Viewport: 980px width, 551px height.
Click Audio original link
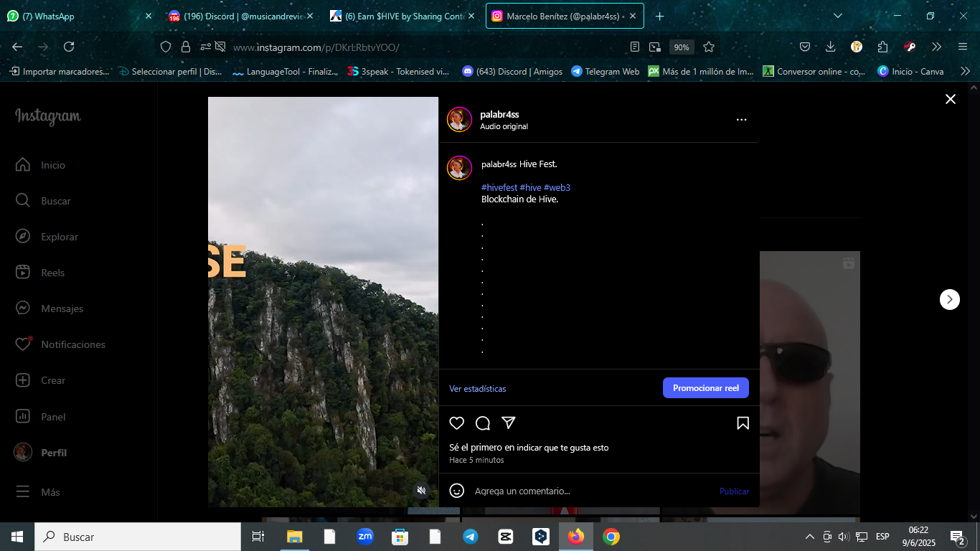pyautogui.click(x=504, y=127)
